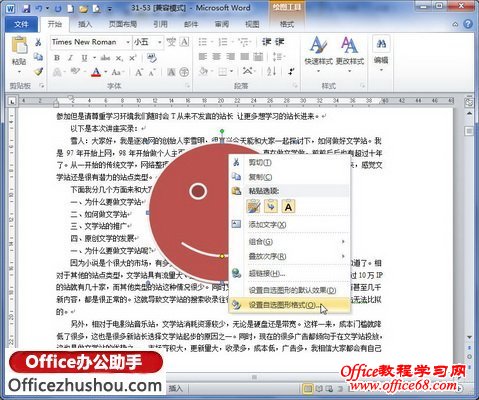Image resolution: width=479 pixels, height=400 pixels.
Task: Click the line spacing icon
Action: click(277, 57)
